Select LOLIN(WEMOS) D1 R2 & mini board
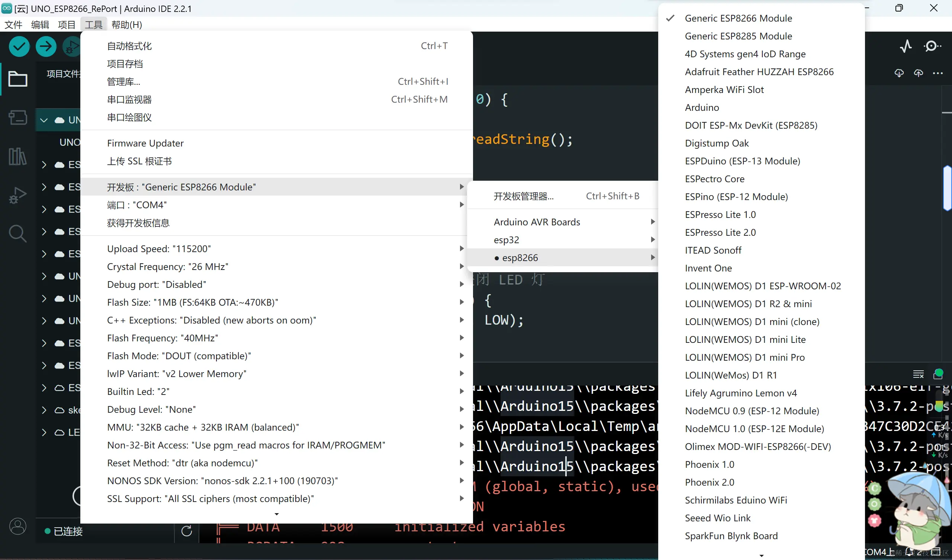The image size is (952, 560). [761, 303]
